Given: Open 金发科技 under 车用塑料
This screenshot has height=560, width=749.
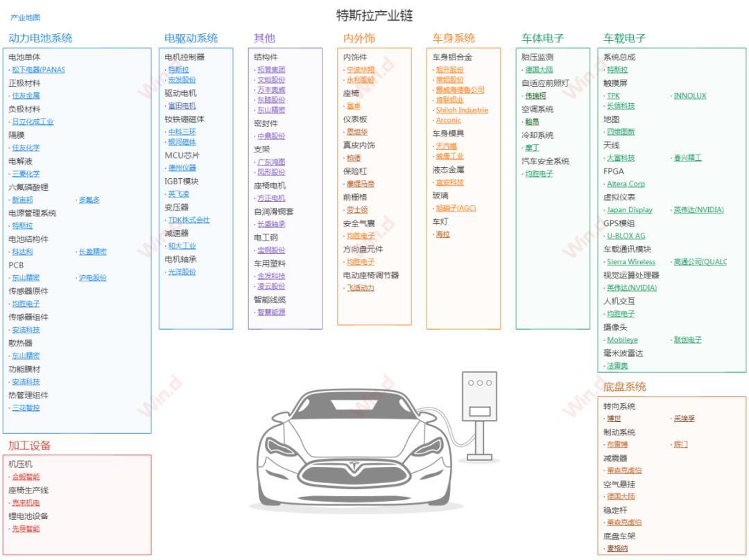Looking at the screenshot, I should pos(271,277).
